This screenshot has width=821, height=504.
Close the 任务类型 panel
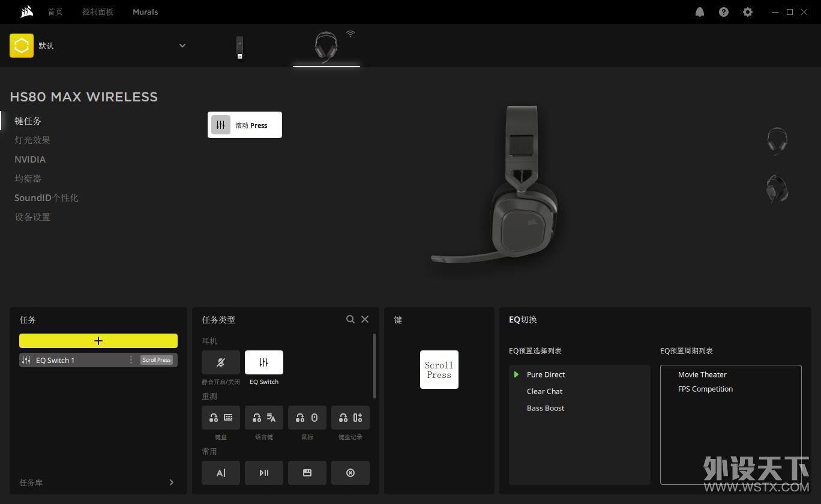pos(365,319)
